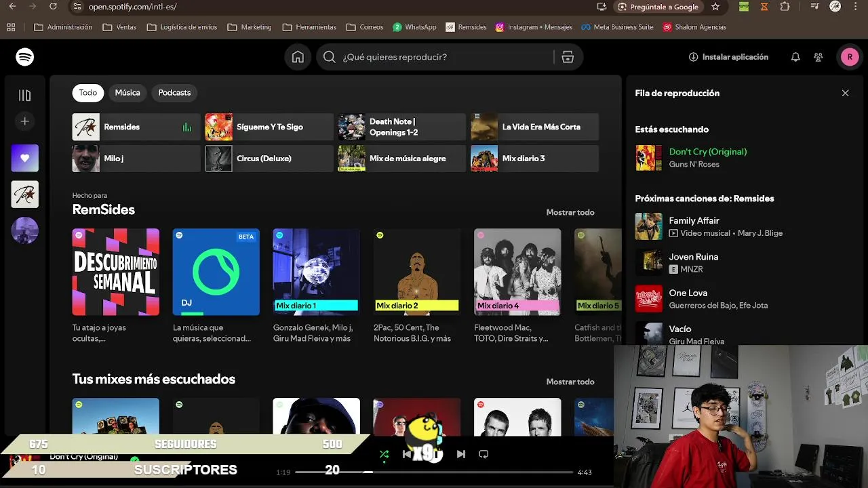Focus the ¿Qué quieres reproducir? search field

448,57
